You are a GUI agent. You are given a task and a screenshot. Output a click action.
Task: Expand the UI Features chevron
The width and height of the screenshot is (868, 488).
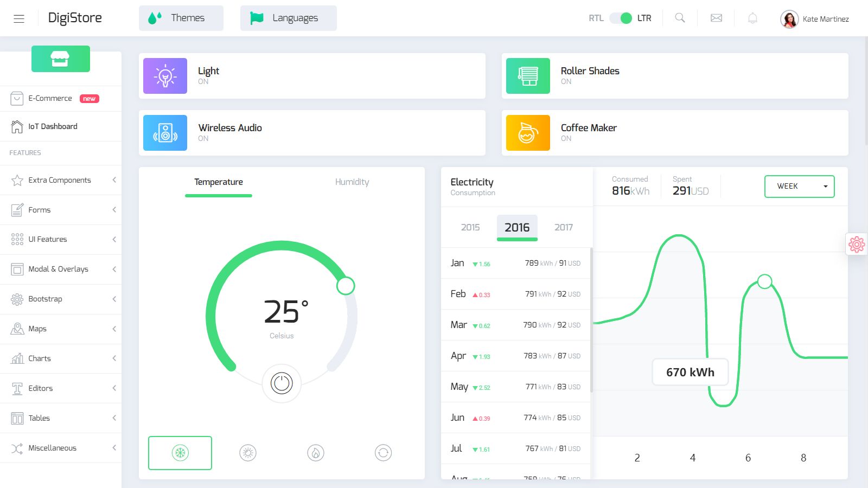click(x=114, y=239)
